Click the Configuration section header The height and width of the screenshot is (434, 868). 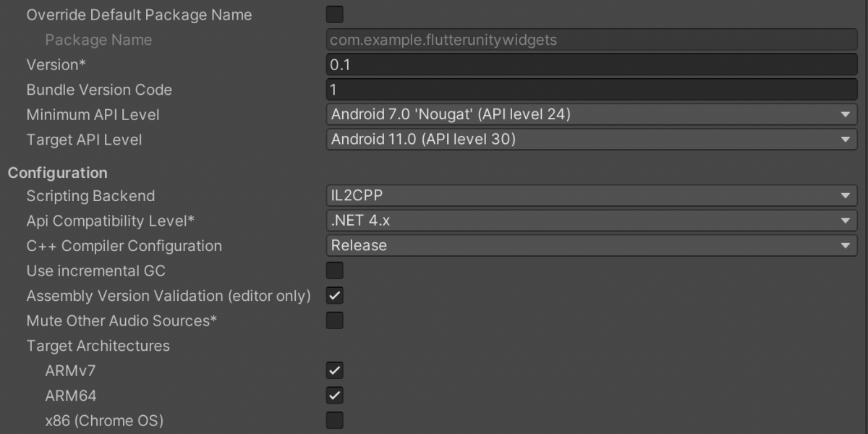(x=58, y=173)
